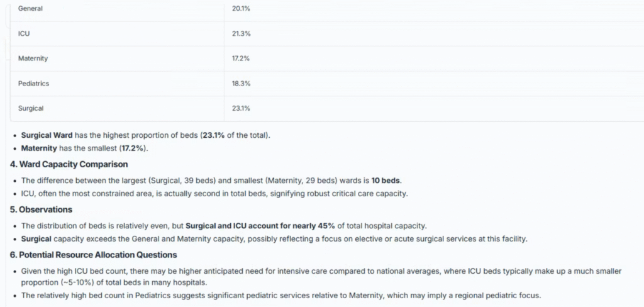Viewport: 644px width, 307px height.
Task: Select the Surgical table row label
Action: pyautogui.click(x=31, y=108)
